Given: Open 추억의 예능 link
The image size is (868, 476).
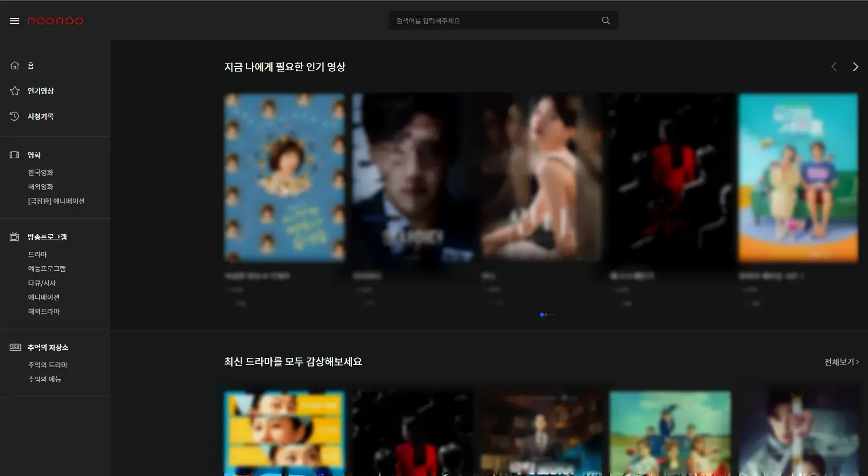Looking at the screenshot, I should (x=45, y=379).
